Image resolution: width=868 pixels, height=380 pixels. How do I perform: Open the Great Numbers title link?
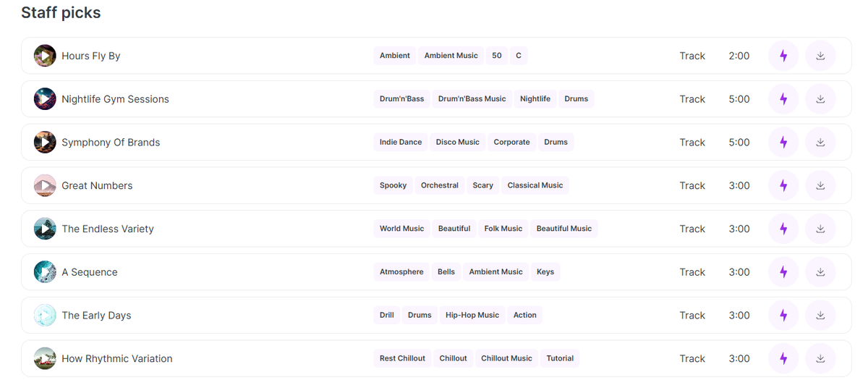[x=97, y=186]
